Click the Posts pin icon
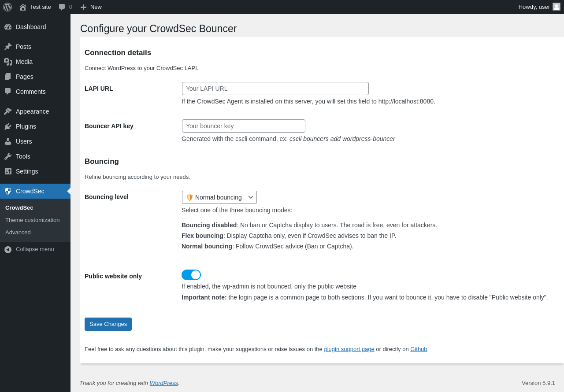This screenshot has height=392, width=564. [x=8, y=47]
